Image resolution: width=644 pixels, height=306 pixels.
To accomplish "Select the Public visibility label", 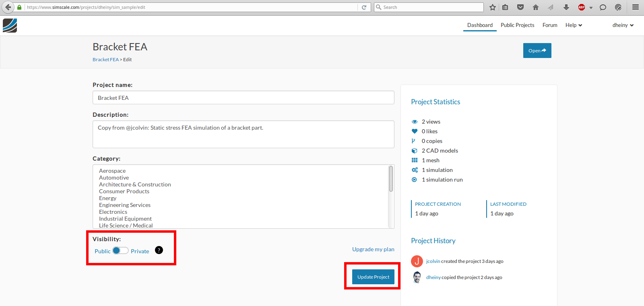I will pyautogui.click(x=102, y=251).
